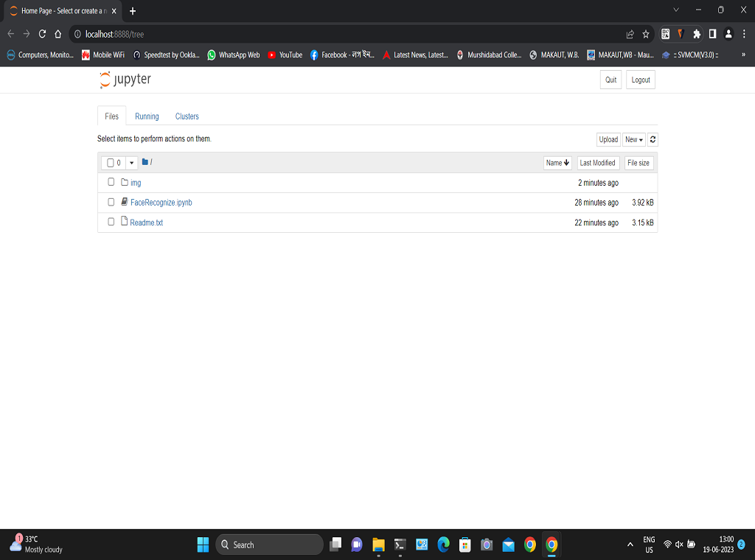Open the browser side panel
The image size is (755, 560).
712,34
